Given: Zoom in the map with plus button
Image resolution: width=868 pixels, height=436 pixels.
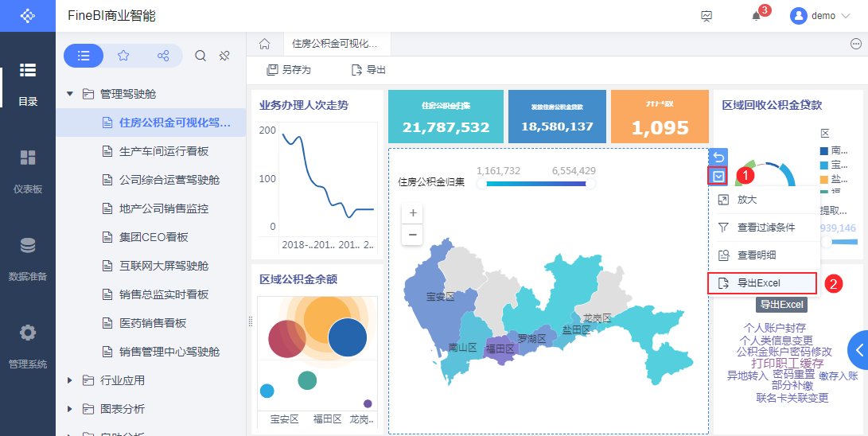Looking at the screenshot, I should 412,213.
